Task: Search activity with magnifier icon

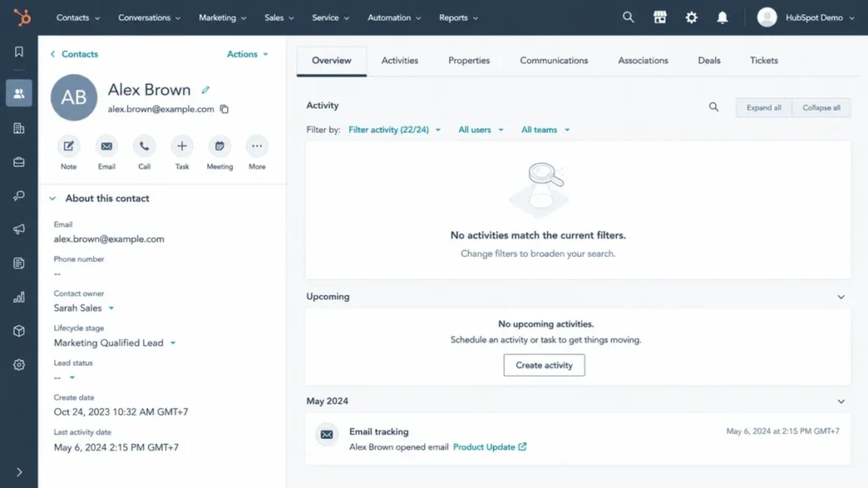Action: tap(714, 108)
